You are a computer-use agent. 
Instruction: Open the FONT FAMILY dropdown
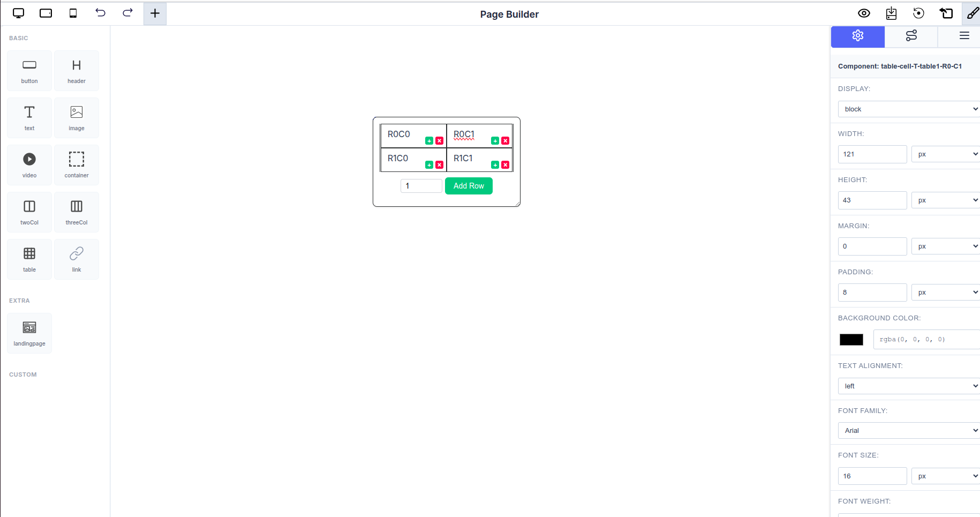(908, 430)
